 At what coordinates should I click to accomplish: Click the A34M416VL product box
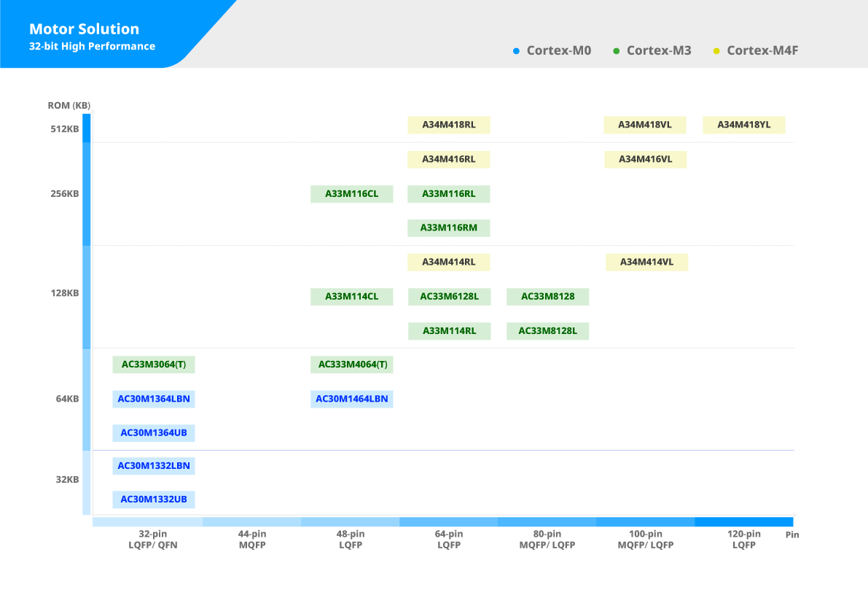pyautogui.click(x=646, y=160)
